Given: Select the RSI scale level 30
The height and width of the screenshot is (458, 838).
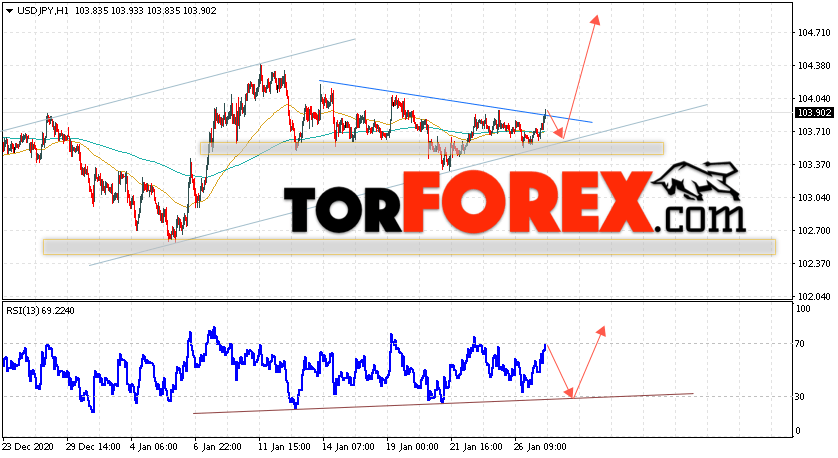Looking at the screenshot, I should [x=800, y=397].
